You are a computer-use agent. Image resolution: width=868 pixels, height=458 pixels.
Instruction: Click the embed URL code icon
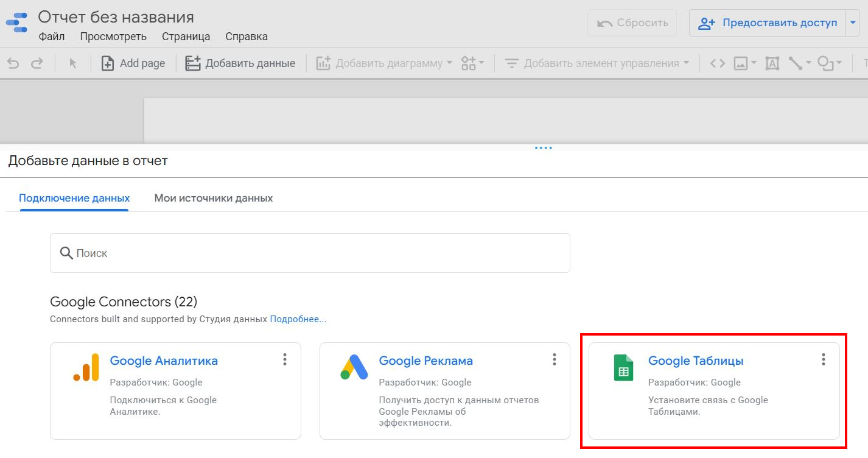(718, 63)
